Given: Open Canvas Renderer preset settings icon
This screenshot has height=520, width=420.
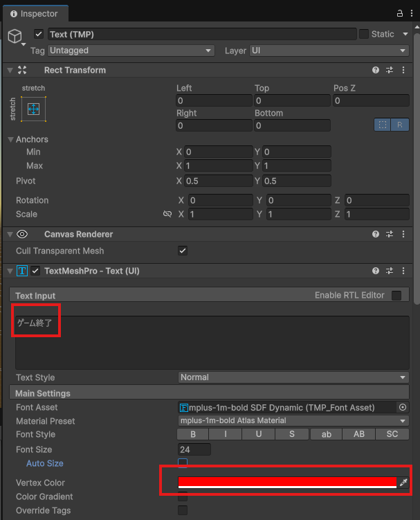Looking at the screenshot, I should click(390, 234).
